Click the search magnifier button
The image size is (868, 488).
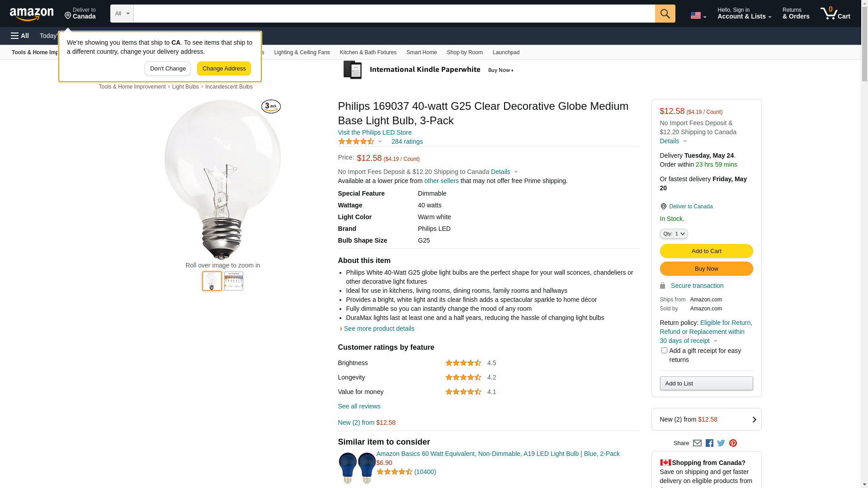click(x=665, y=14)
